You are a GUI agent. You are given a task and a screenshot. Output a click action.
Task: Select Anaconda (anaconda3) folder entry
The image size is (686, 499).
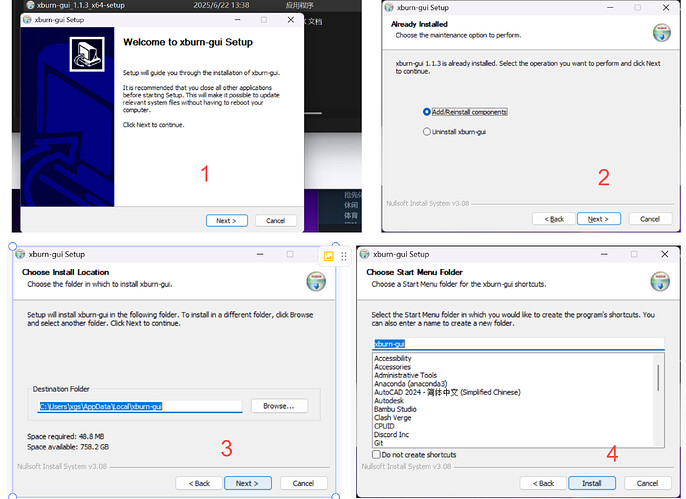[x=410, y=384]
